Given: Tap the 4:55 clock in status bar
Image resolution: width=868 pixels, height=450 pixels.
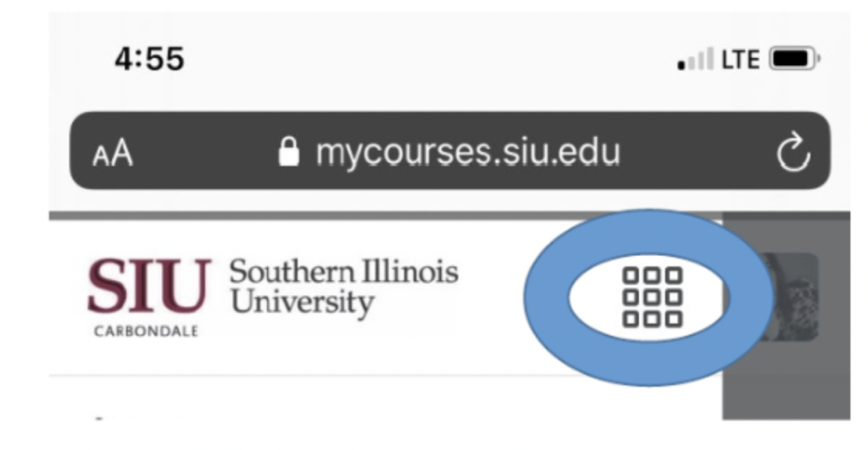Looking at the screenshot, I should click(x=149, y=58).
